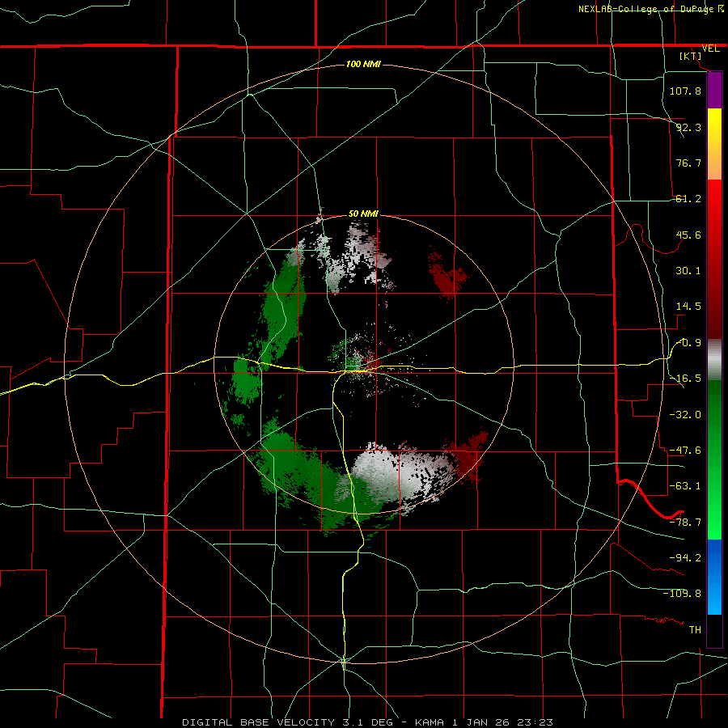
Task: Select the 45.6 velocity scale value
Action: pos(688,235)
